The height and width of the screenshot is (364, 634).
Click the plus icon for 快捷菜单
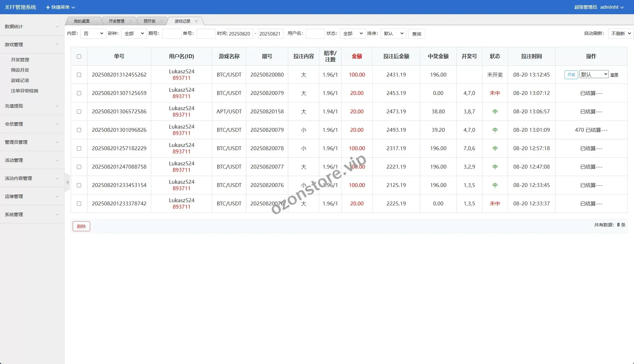[48, 7]
